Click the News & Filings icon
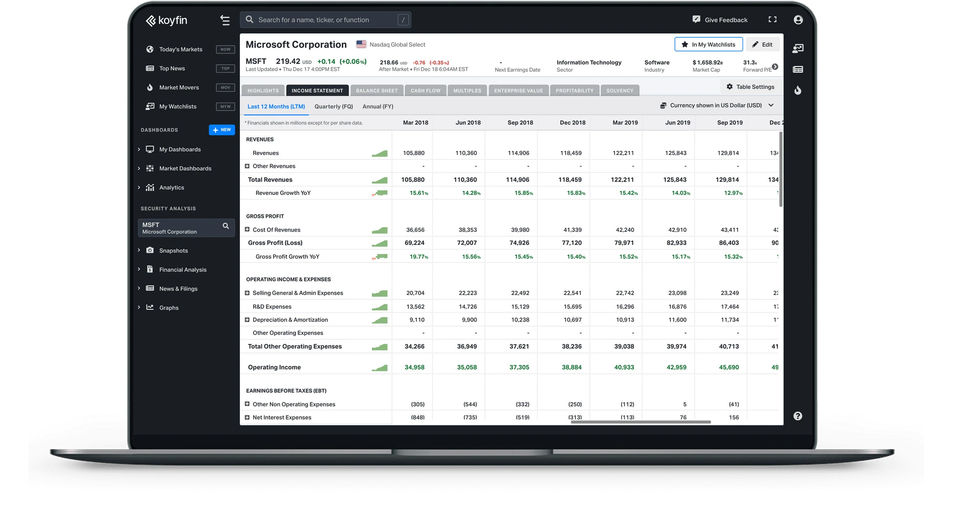 pos(150,288)
